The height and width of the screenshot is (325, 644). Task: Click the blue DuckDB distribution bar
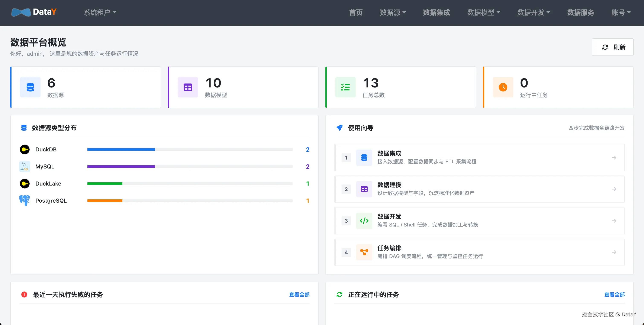[x=121, y=149]
